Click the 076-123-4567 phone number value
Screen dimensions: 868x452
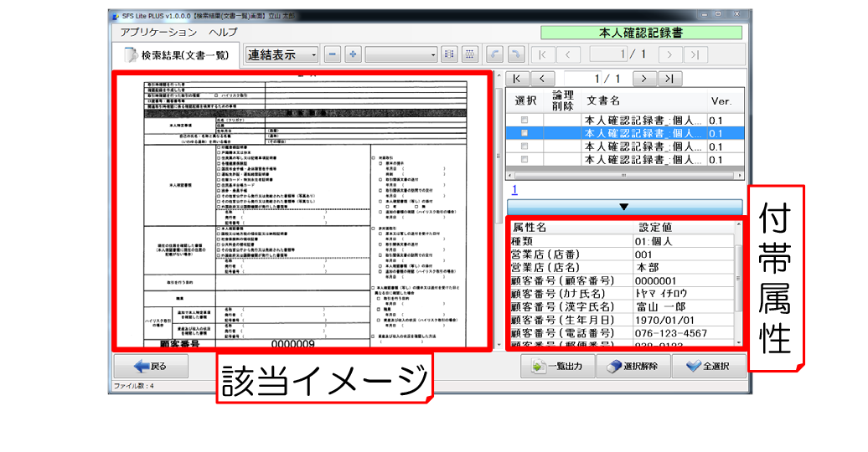[684, 334]
